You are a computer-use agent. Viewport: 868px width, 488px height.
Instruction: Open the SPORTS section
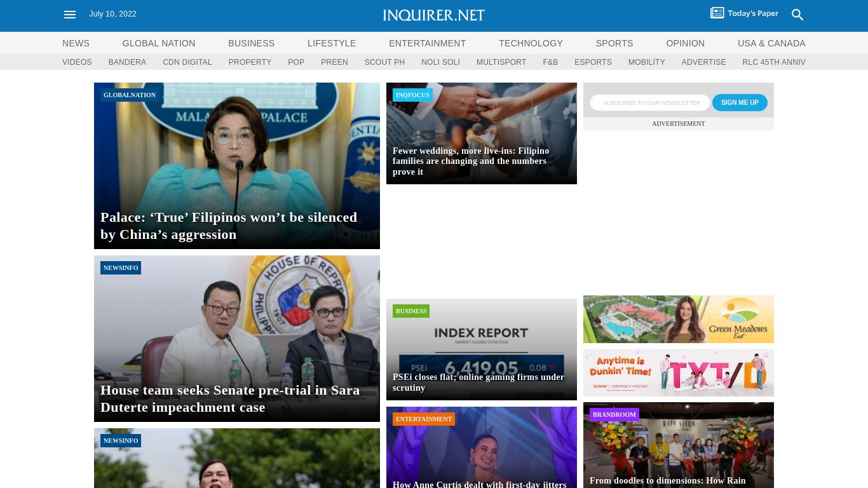click(614, 43)
